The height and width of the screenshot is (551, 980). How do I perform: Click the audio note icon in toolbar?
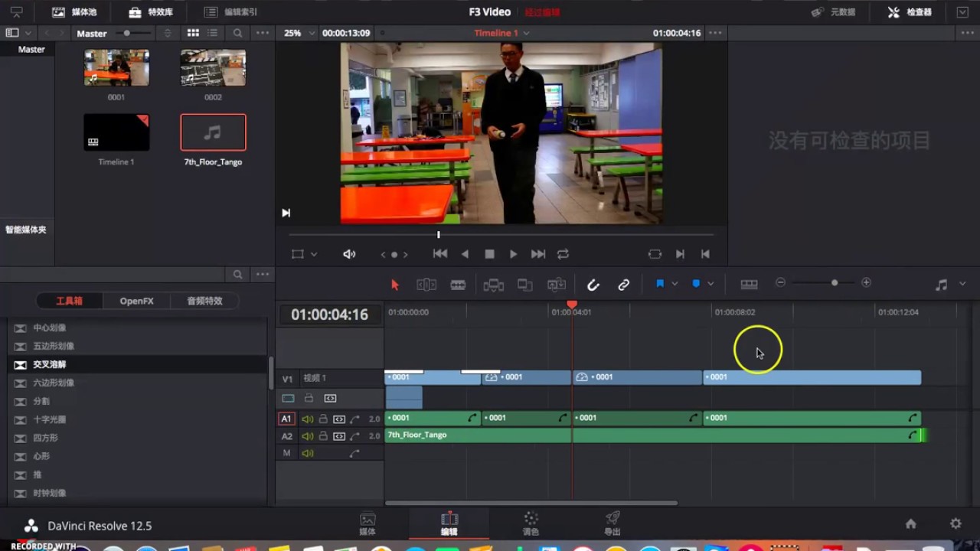[942, 285]
